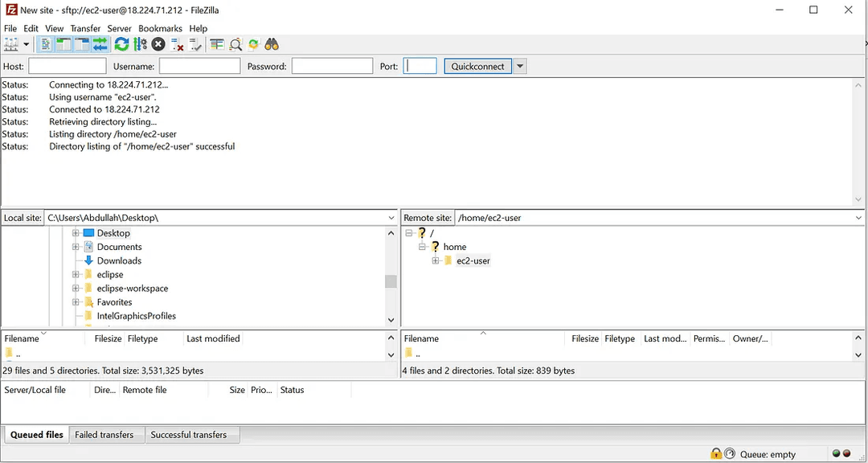Open the Site Manager dropdown arrow
868x463 pixels.
pyautogui.click(x=26, y=44)
